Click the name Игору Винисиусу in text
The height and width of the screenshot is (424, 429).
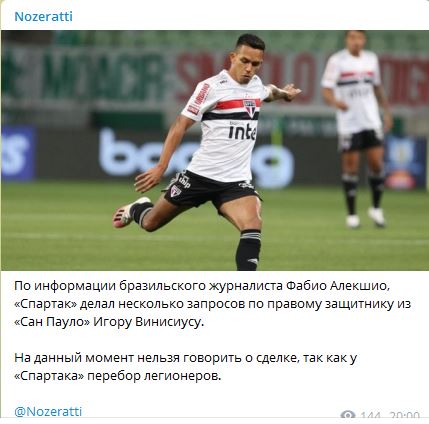[148, 322]
